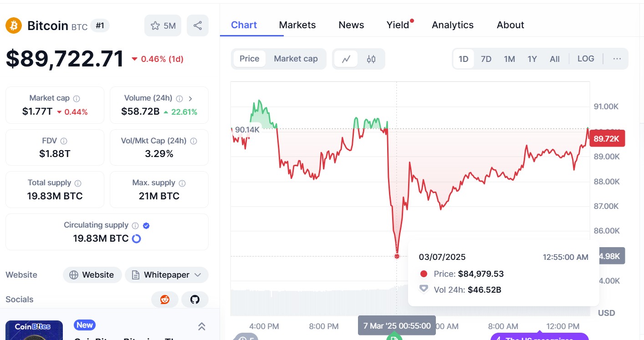Switch to candlestick chart view
Viewport: 644px width, 340px height.
371,59
